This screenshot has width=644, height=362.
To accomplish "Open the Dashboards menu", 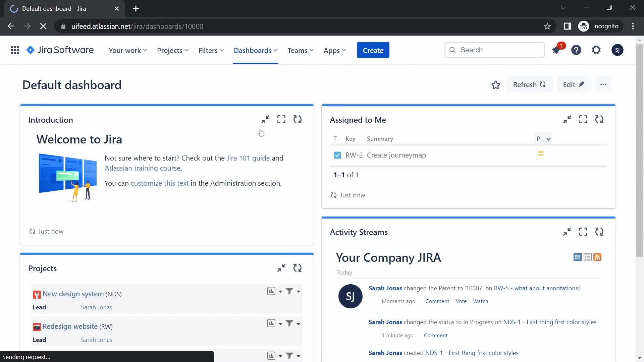I will point(256,50).
